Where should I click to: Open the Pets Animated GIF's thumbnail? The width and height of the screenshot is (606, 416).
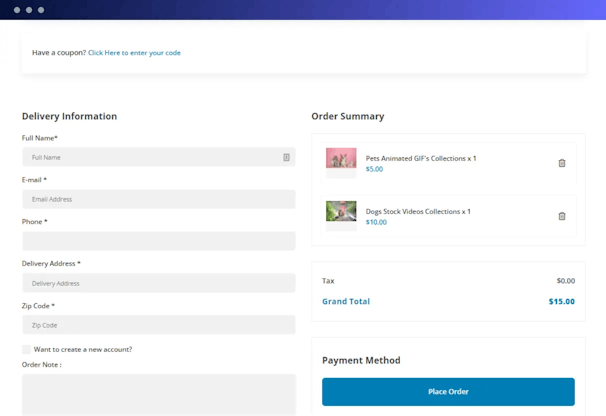click(341, 159)
